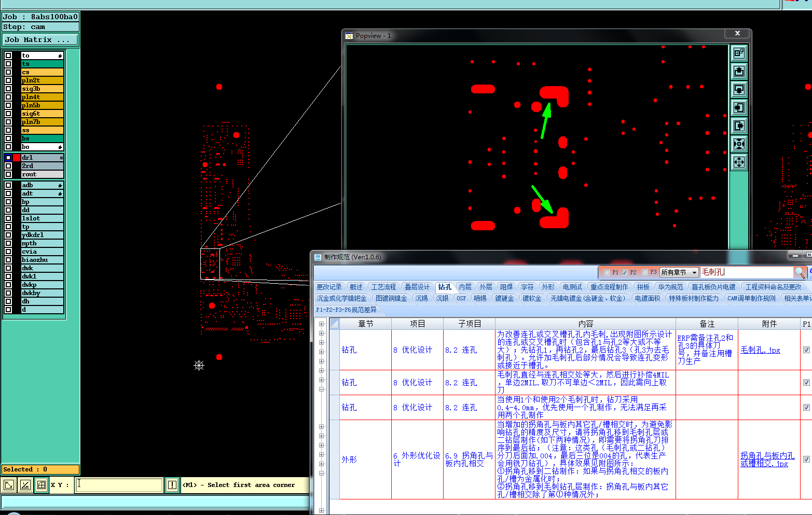812x515 pixels.
Task: Click the 附件 column header
Action: (769, 324)
